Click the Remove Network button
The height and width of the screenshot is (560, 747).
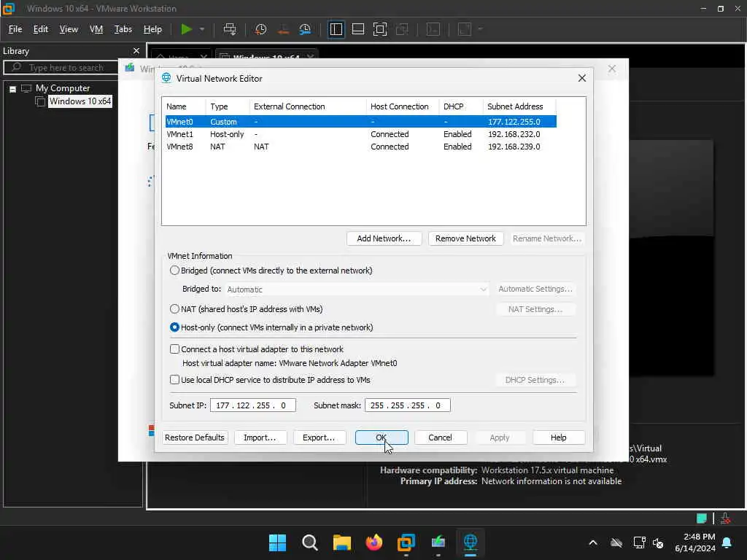465,238
